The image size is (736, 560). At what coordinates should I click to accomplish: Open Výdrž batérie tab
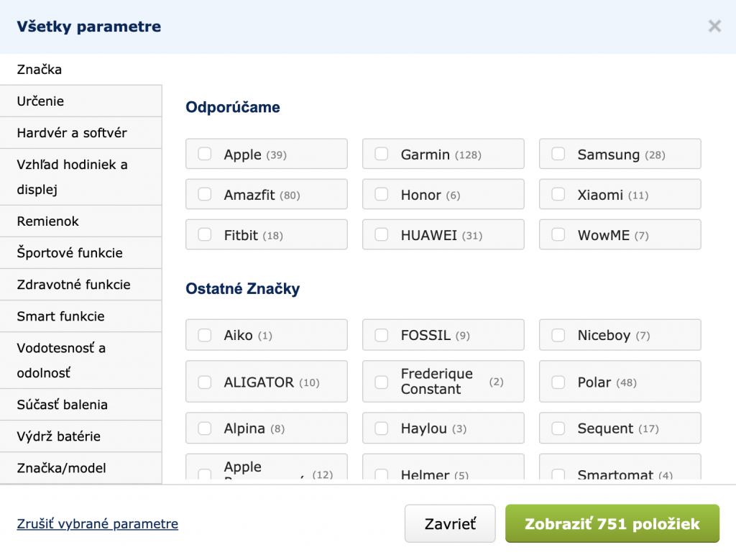point(80,436)
